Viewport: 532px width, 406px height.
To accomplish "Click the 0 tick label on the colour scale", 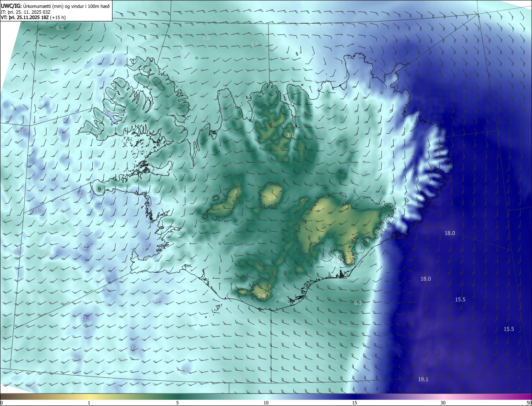I will (x=2, y=403).
